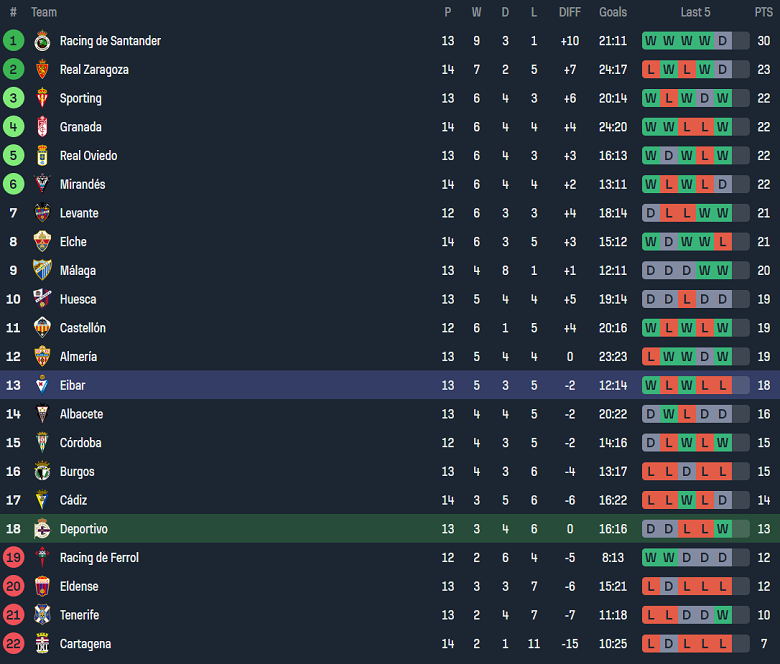Click the green position 1 badge
Viewport: 780px width, 664px height.
click(13, 41)
